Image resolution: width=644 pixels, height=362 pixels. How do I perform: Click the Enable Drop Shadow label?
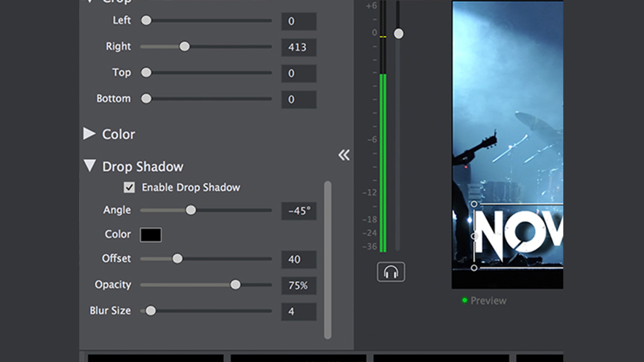point(191,187)
